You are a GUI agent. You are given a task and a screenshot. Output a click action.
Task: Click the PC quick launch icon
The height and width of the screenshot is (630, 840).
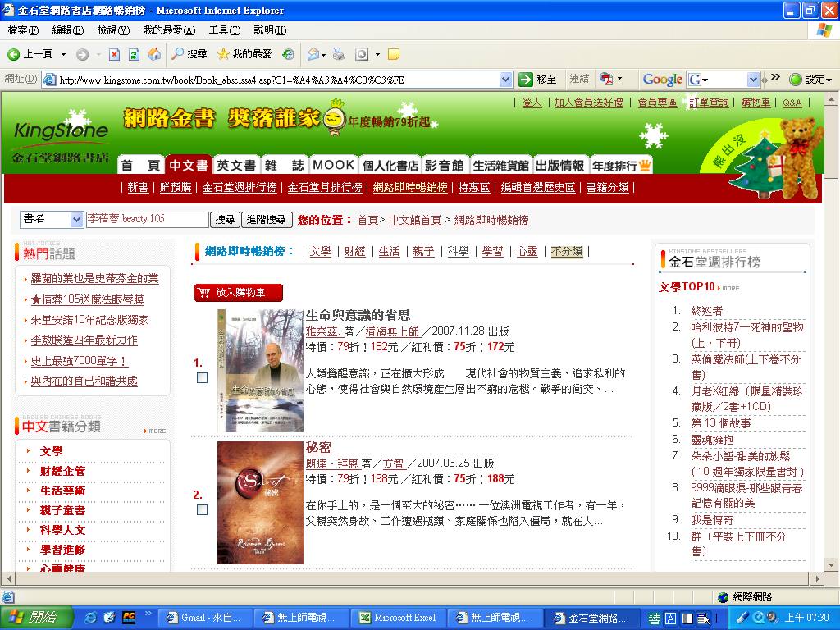pyautogui.click(x=129, y=618)
